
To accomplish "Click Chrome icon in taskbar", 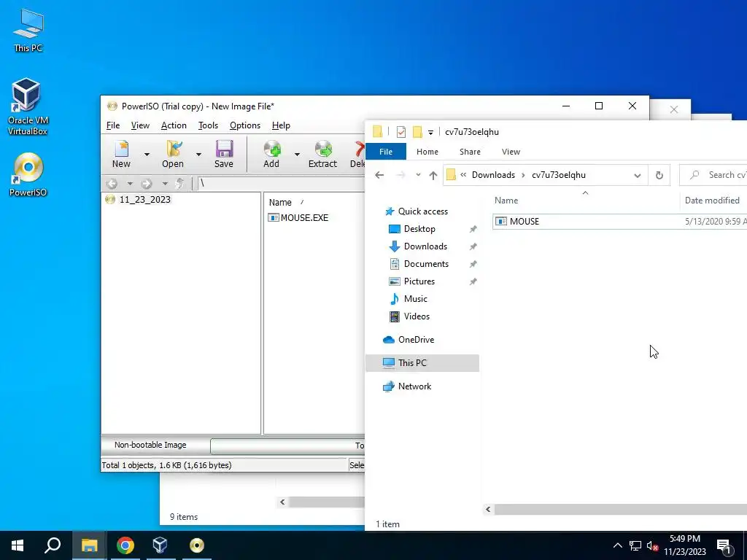I will [x=125, y=545].
